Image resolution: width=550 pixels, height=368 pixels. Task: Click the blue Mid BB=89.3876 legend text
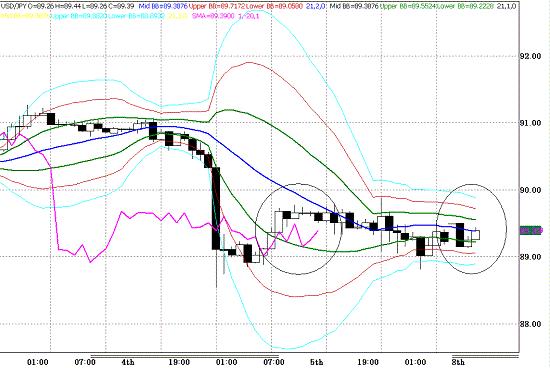point(163,6)
